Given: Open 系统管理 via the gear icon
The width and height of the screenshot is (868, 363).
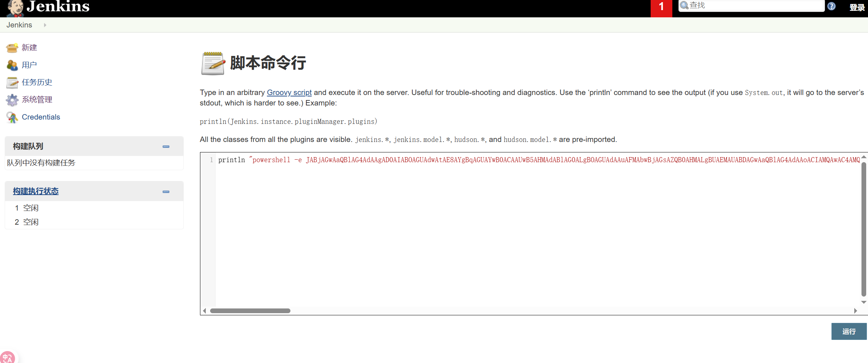Looking at the screenshot, I should click(x=12, y=100).
